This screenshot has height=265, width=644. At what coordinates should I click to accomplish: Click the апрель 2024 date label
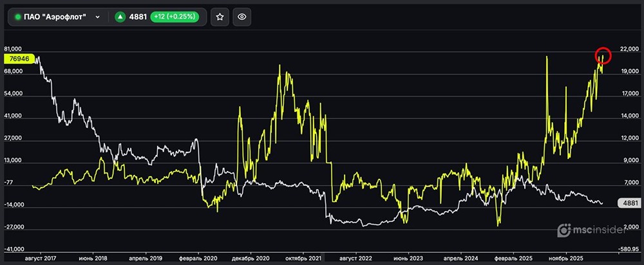pyautogui.click(x=461, y=259)
